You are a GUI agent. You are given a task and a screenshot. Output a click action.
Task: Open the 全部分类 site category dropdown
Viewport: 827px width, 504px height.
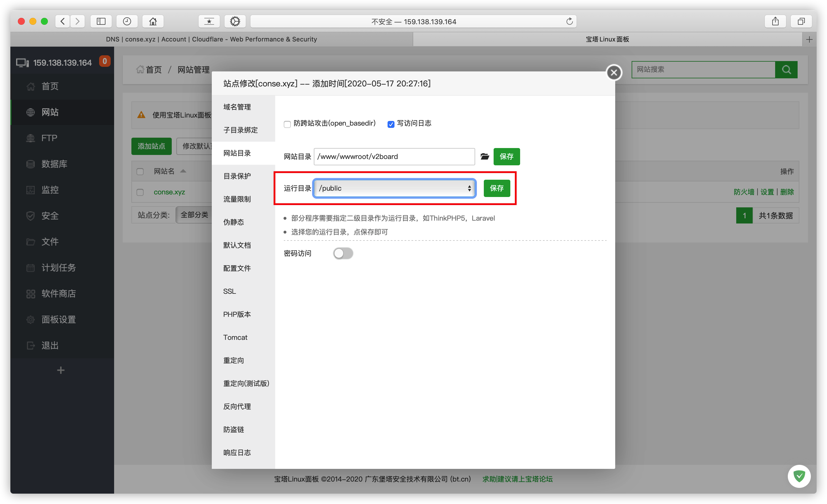point(194,215)
